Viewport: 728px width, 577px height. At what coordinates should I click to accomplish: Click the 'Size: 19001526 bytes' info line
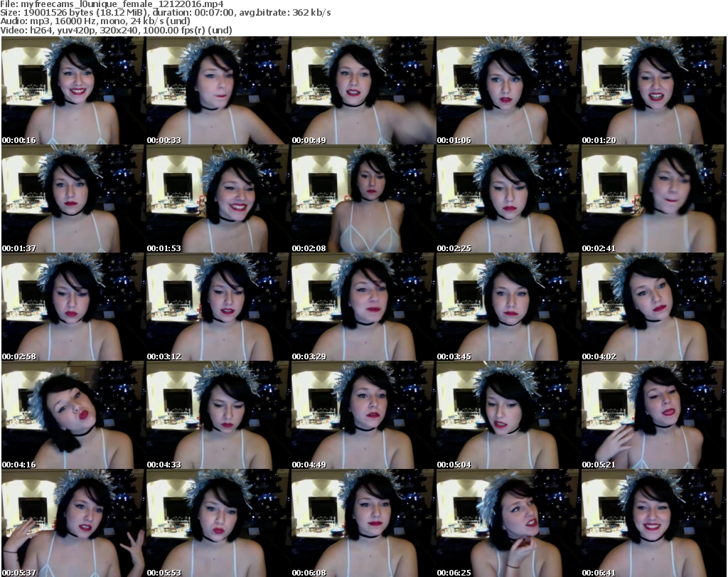165,13
